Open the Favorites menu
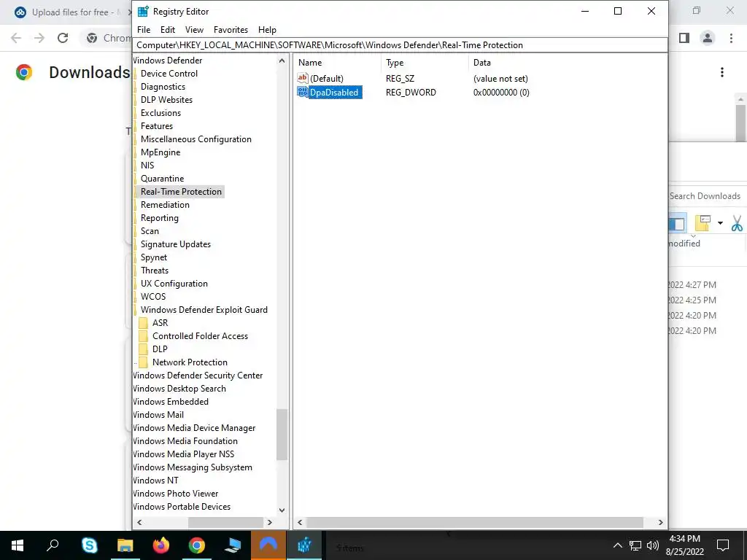This screenshot has height=560, width=747. click(x=231, y=29)
